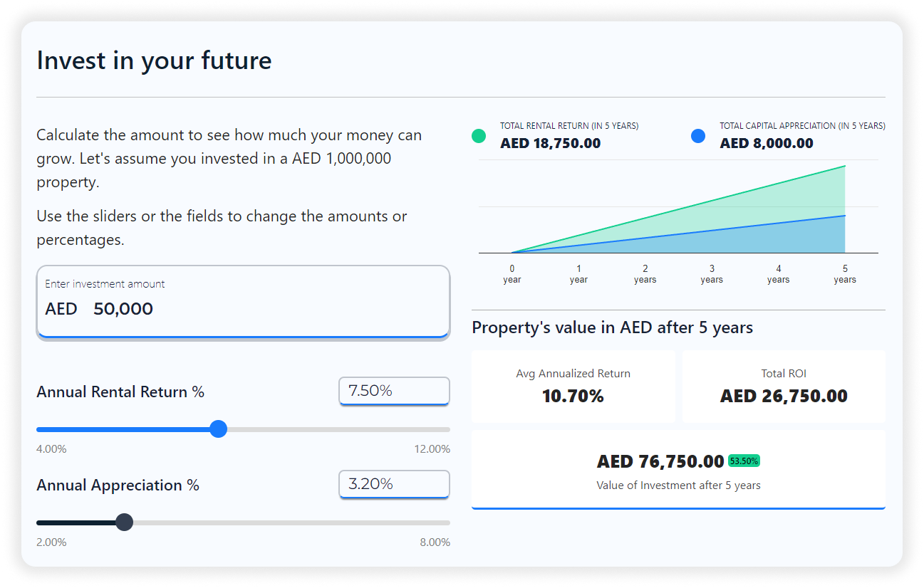Click the green 53.50% gain badge
The image size is (924, 588).
pos(744,461)
